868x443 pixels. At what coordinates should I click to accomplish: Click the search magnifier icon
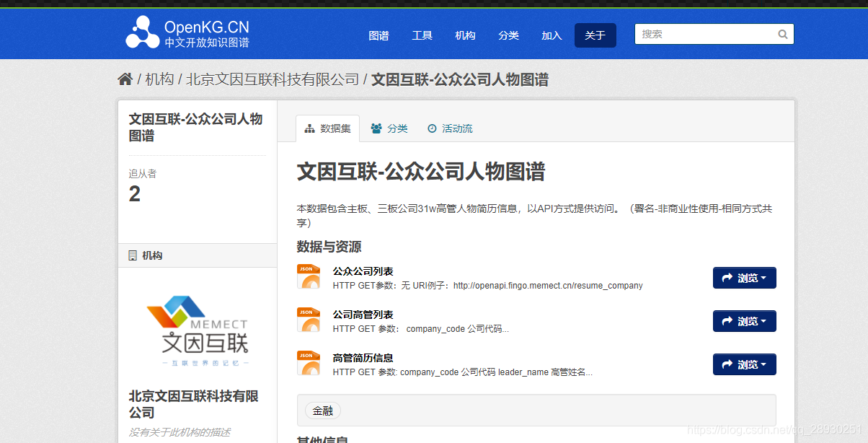[783, 34]
